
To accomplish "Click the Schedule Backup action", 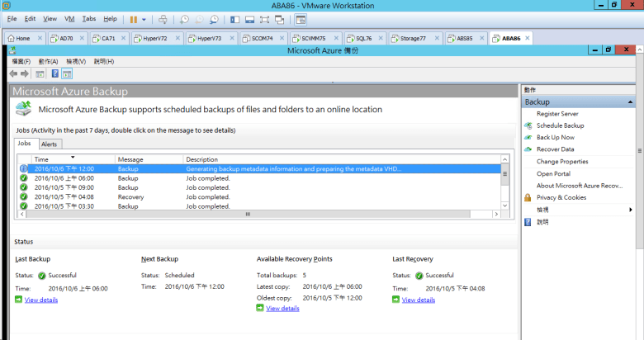I will (x=560, y=125).
